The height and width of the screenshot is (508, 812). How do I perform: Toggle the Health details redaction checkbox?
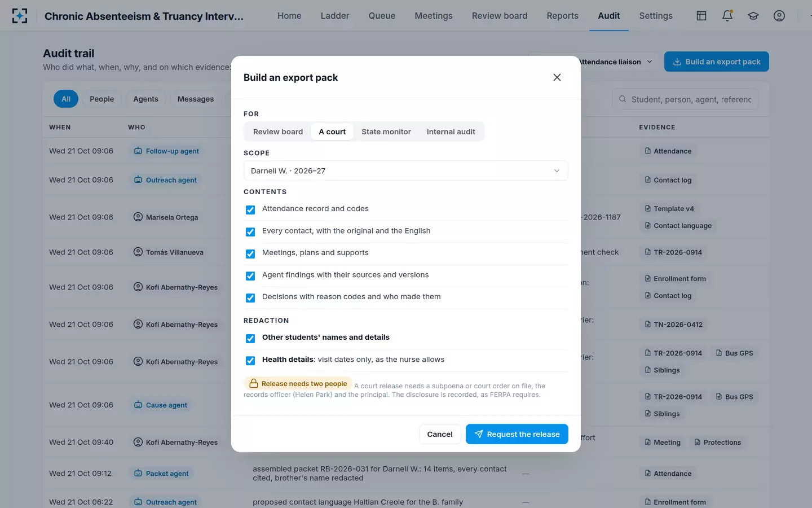coord(250,361)
